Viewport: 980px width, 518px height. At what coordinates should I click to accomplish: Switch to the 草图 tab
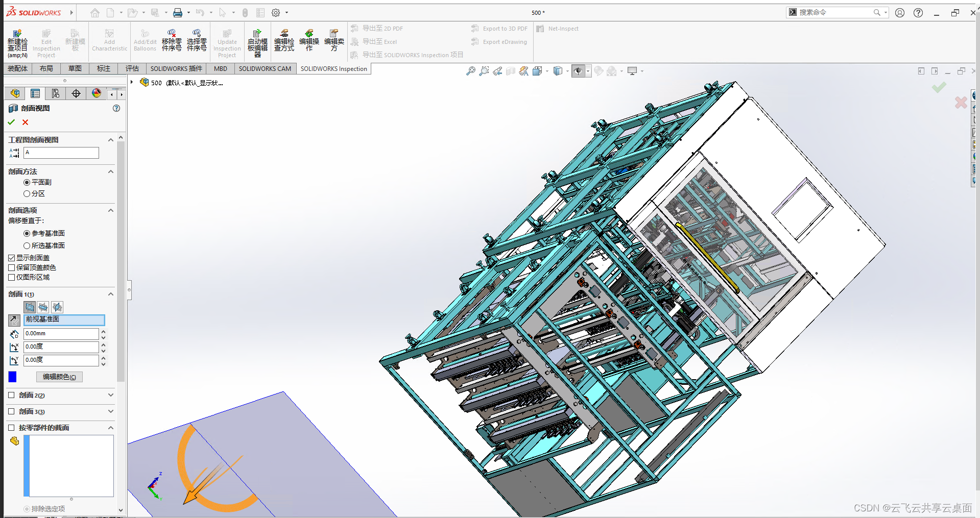click(x=75, y=68)
